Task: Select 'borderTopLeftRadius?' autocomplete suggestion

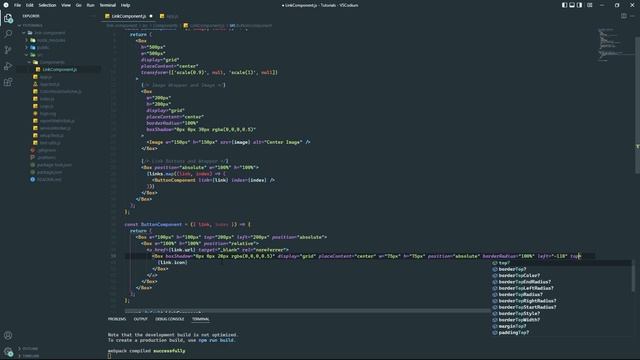Action: point(562,288)
